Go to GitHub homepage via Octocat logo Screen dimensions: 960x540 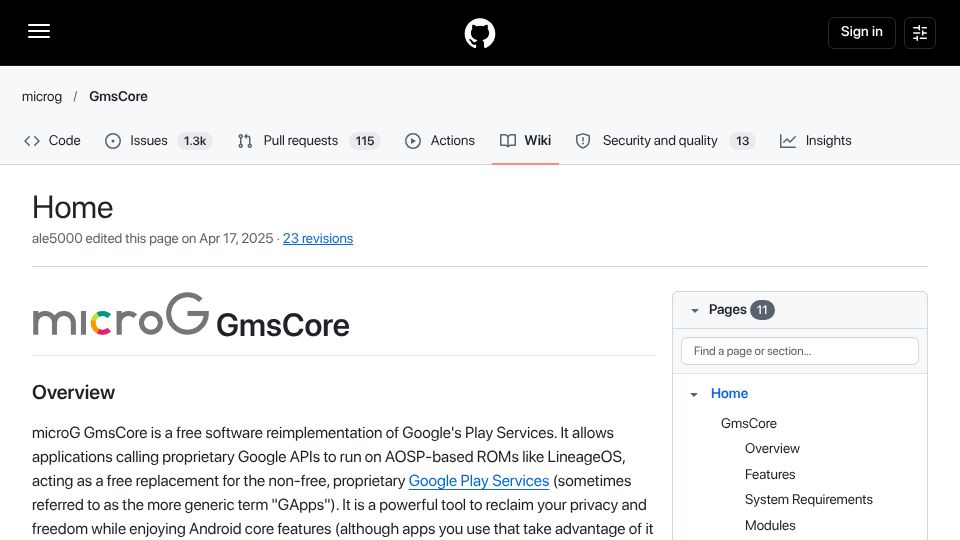[x=479, y=33]
